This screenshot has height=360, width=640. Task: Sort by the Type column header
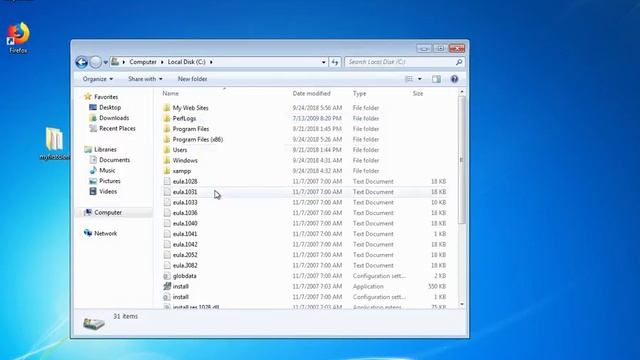click(360, 93)
